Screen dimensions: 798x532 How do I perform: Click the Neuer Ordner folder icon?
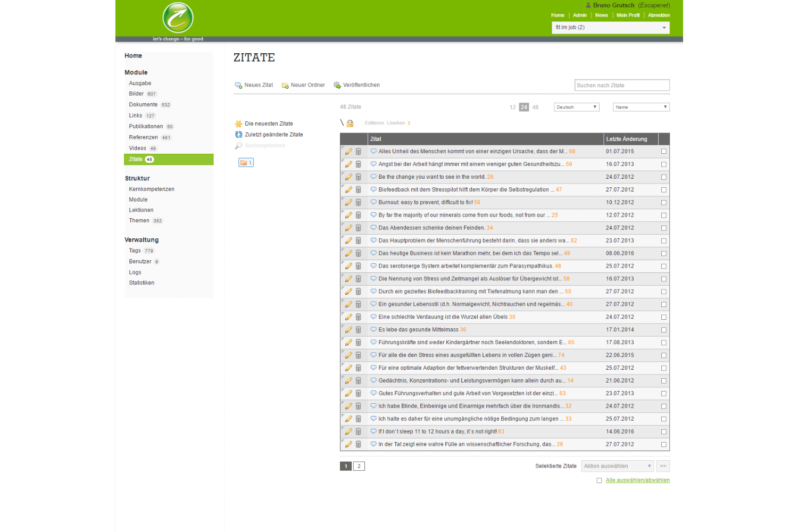point(285,85)
